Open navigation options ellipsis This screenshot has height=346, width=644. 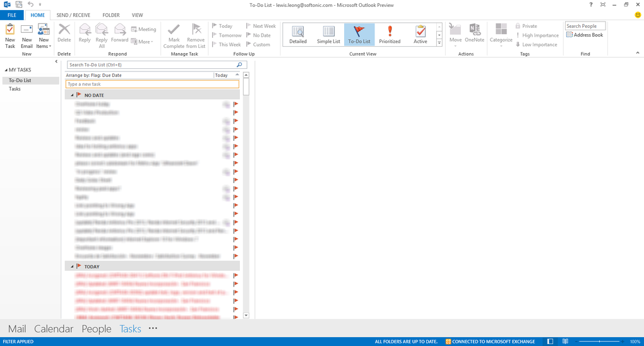[153, 328]
